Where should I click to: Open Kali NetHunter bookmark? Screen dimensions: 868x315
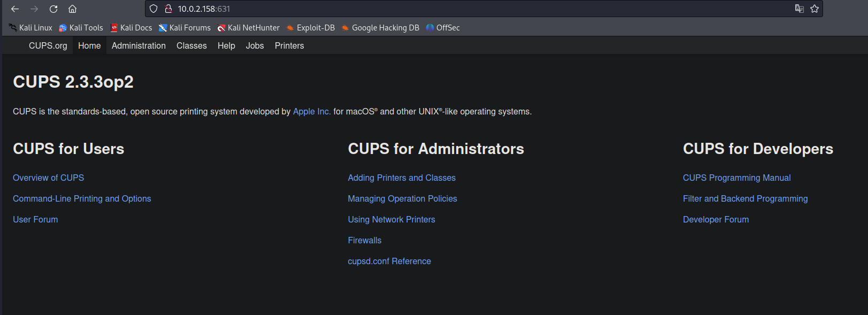tap(248, 28)
